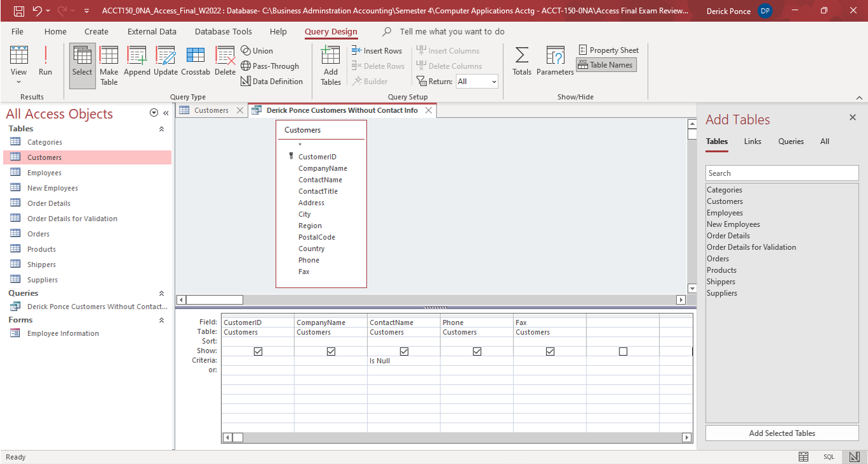This screenshot has height=464, width=868.
Task: Collapse the Tables group in navigation pane
Action: click(161, 129)
